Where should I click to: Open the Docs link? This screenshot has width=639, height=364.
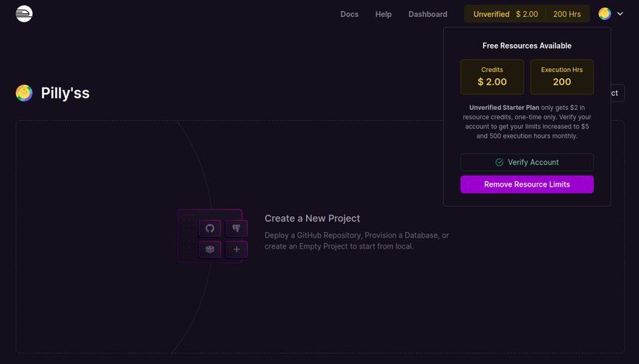pyautogui.click(x=349, y=14)
